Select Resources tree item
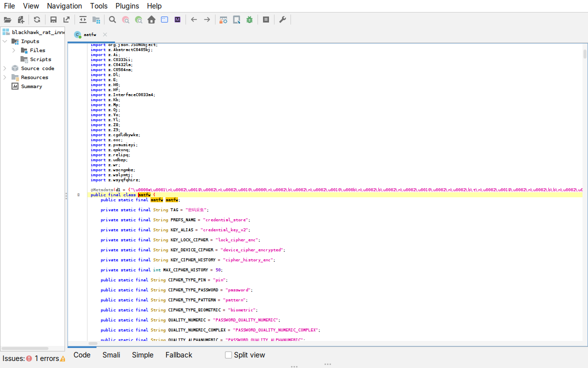The width and height of the screenshot is (588, 368). 34,77
